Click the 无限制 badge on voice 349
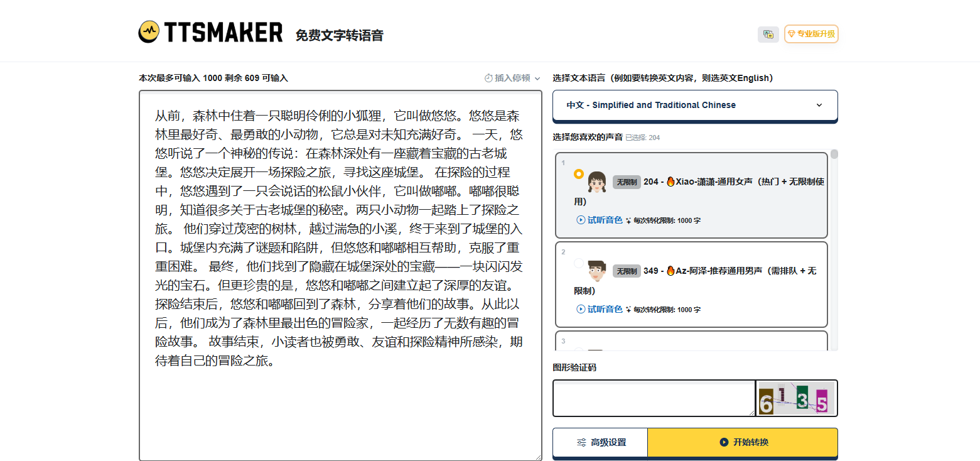Image resolution: width=980 pixels, height=461 pixels. [626, 271]
